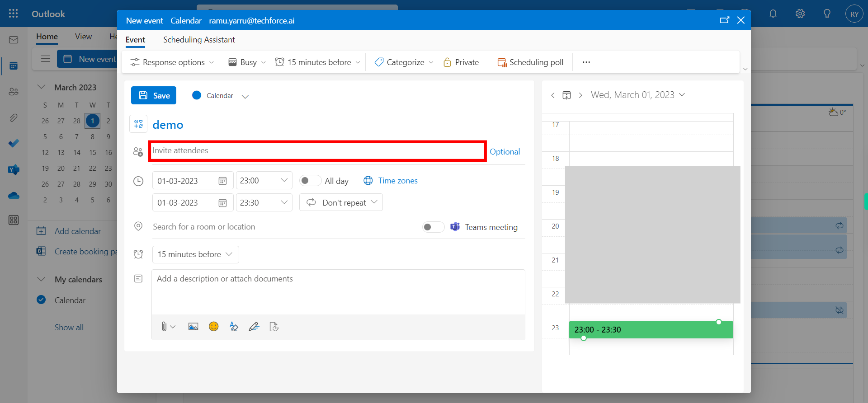The height and width of the screenshot is (403, 868).
Task: Open Scheduling poll
Action: click(530, 62)
